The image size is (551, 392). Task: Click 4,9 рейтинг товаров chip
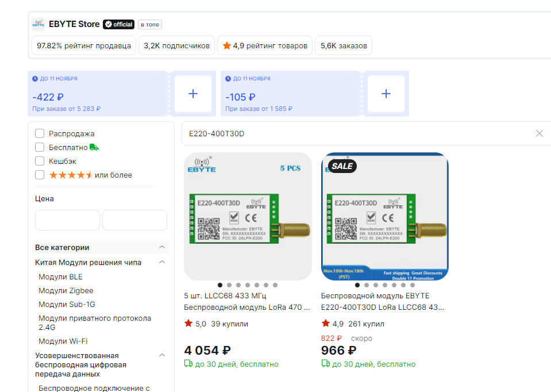point(265,46)
